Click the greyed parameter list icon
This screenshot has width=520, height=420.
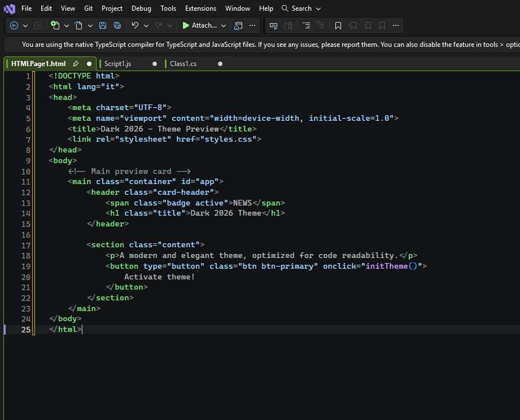click(288, 25)
